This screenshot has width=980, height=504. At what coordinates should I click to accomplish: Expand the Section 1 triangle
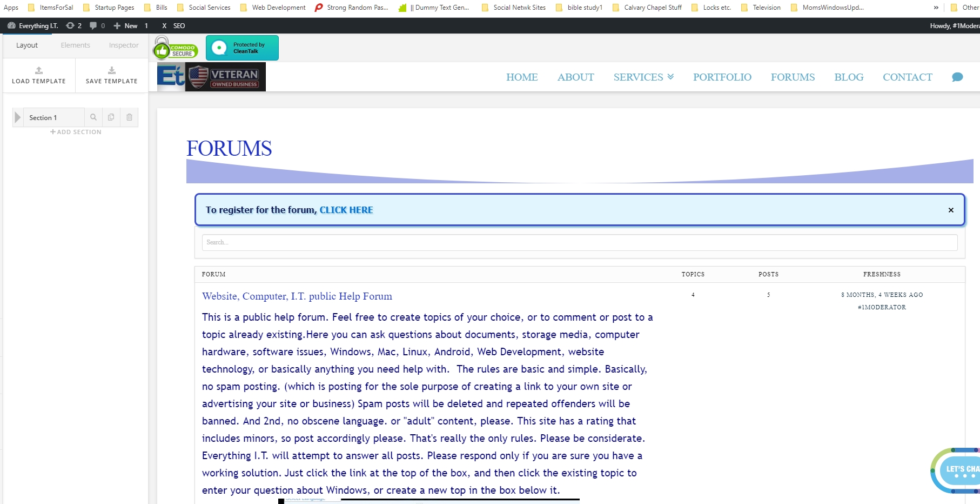tap(17, 117)
